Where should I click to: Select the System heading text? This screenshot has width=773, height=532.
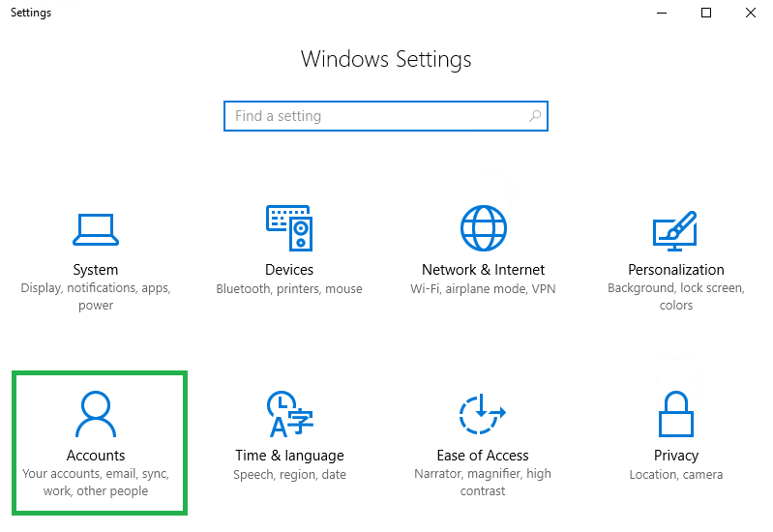tap(96, 270)
